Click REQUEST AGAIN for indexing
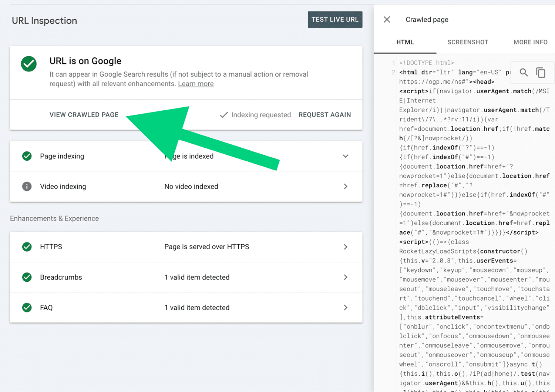 pos(325,115)
